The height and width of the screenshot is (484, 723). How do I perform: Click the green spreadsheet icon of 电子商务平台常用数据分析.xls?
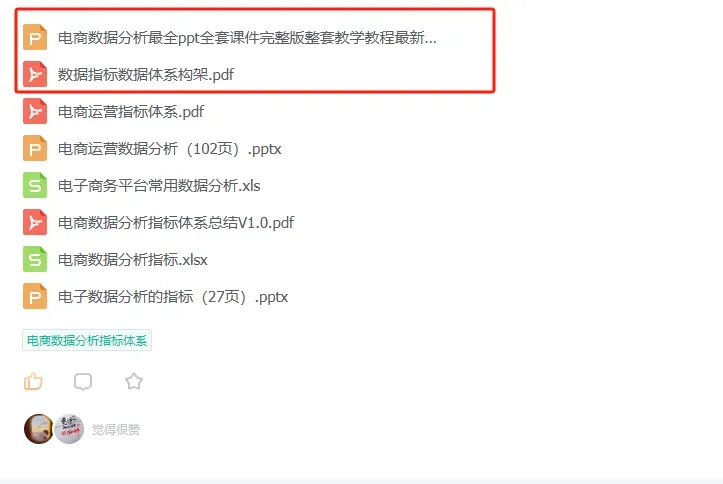point(35,185)
